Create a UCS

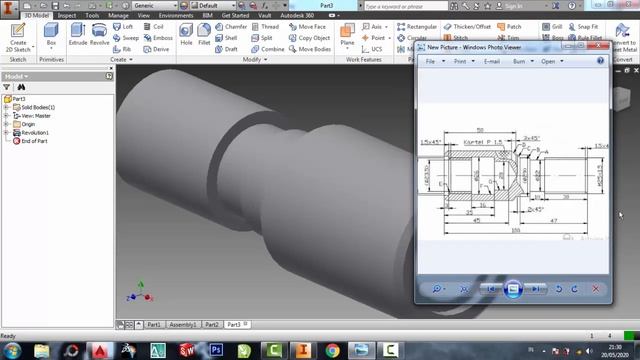pos(372,49)
